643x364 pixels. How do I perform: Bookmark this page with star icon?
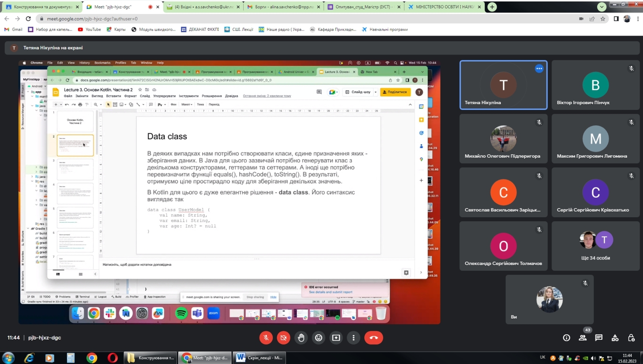603,19
